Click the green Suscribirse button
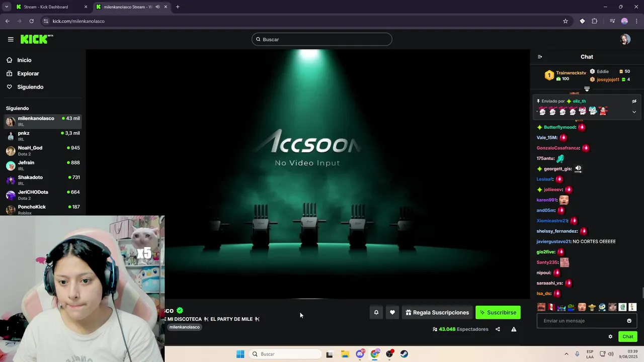This screenshot has width=644, height=362. tap(498, 312)
